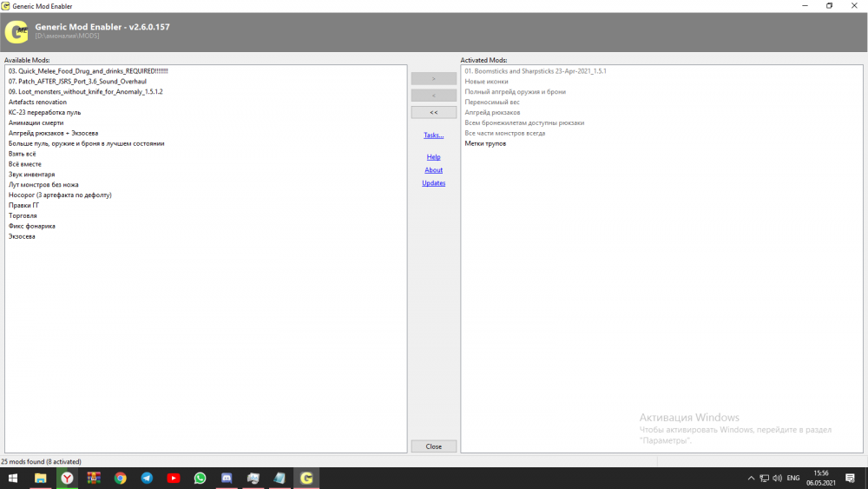Select activated mod 01. Boomsticks and Sharpsticks
868x489 pixels.
[536, 71]
